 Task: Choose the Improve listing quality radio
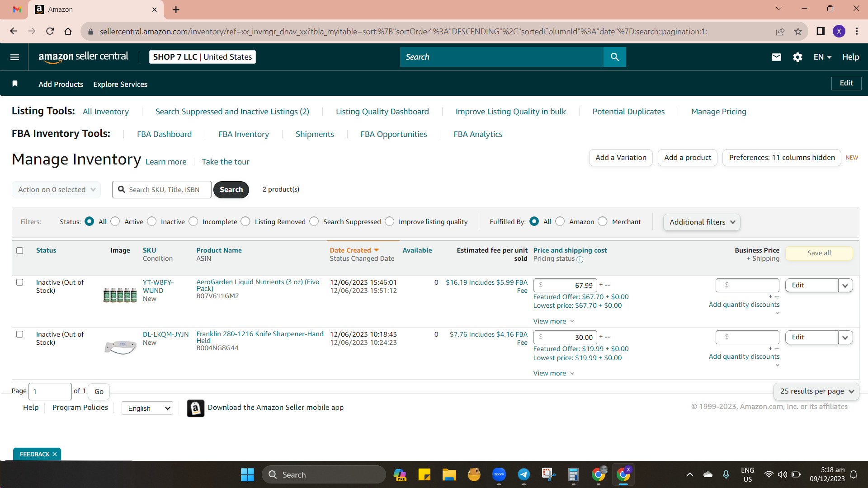click(x=390, y=221)
